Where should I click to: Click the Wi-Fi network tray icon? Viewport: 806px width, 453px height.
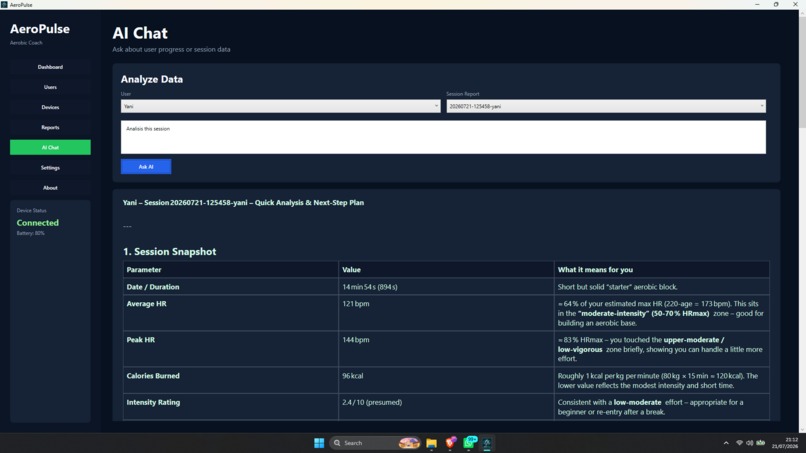tap(739, 443)
